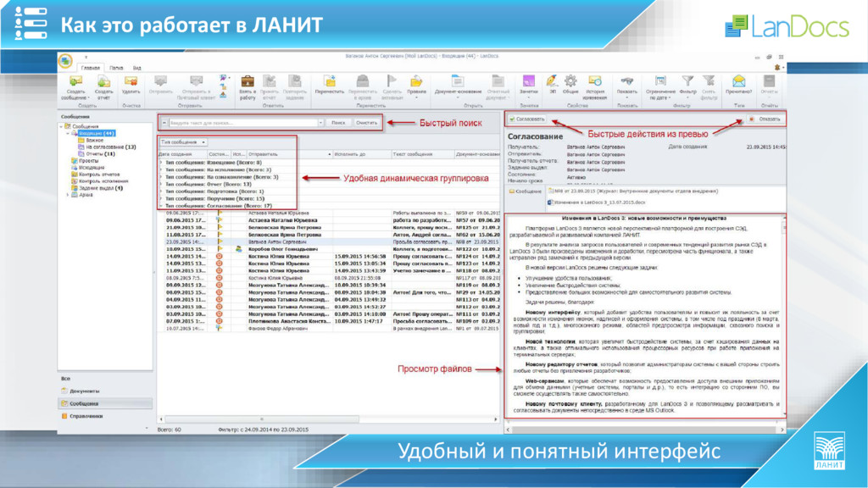868x488 pixels.
Task: Switch to the Главная ribbon tab
Action: tap(90, 68)
